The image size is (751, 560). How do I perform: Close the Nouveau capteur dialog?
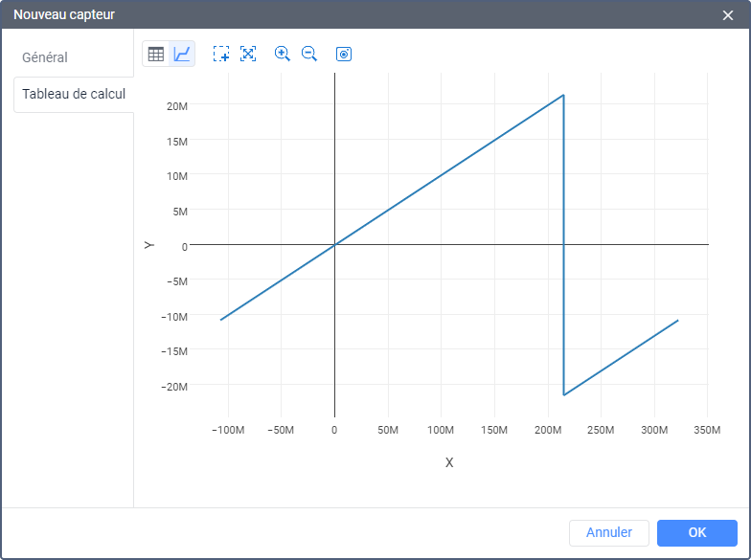pos(728,15)
